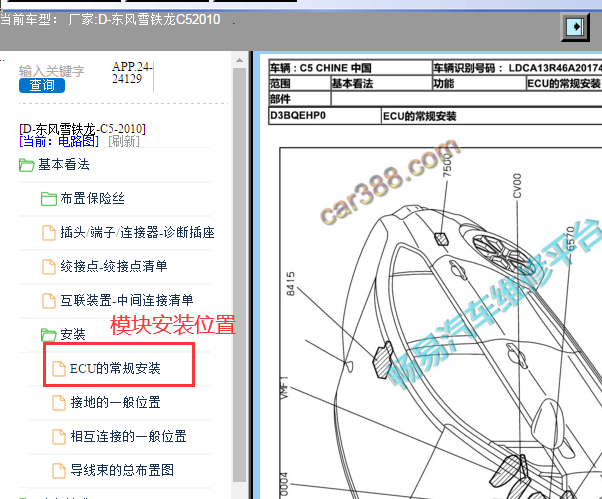Click the 查询 search button
The width and height of the screenshot is (602, 499).
pyautogui.click(x=42, y=85)
